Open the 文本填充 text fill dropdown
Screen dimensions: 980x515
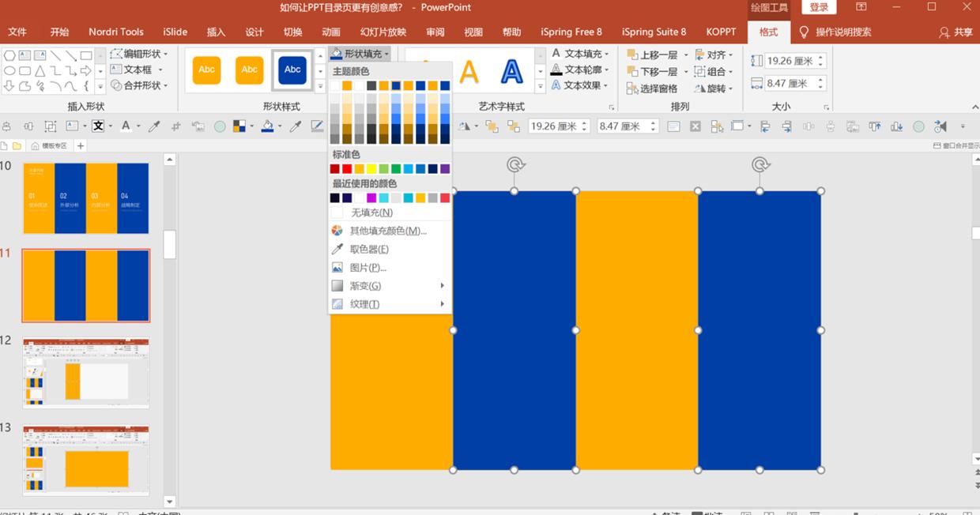580,54
